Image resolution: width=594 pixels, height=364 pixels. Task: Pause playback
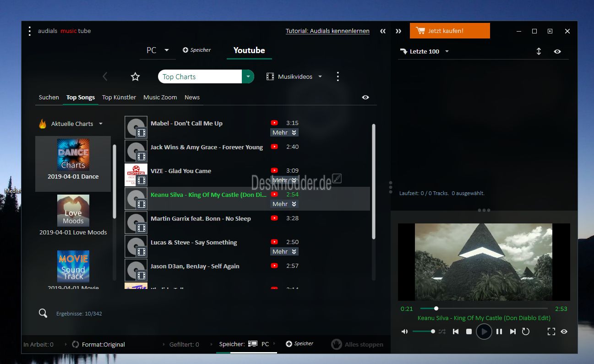(x=499, y=331)
